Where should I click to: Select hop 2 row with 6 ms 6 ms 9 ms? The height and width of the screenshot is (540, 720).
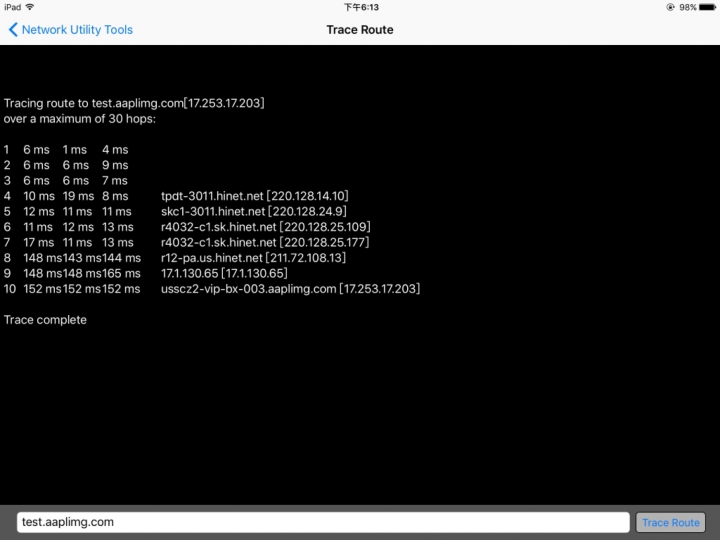(x=66, y=165)
